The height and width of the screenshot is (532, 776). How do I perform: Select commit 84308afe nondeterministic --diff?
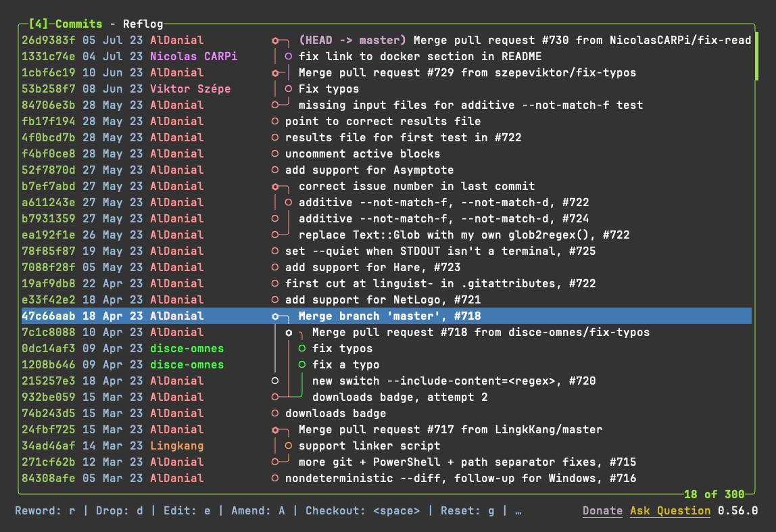click(x=387, y=479)
